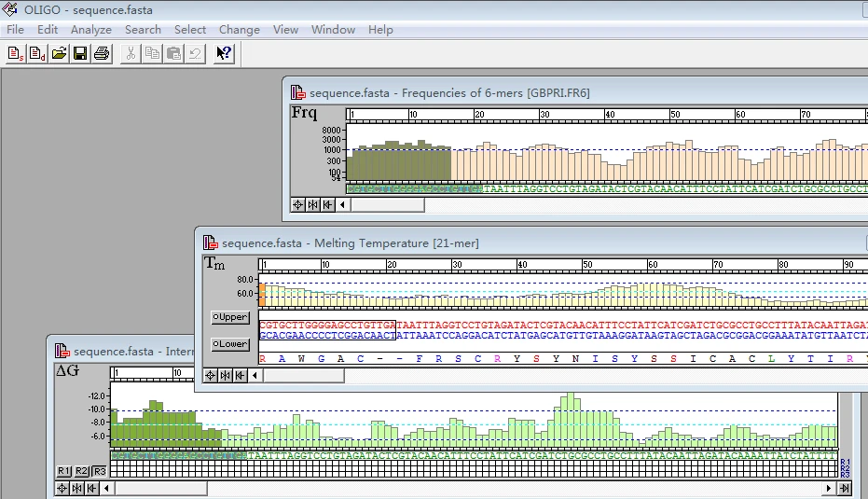This screenshot has width=868, height=499.
Task: Click crosshair center icon in Frequencies window
Action: point(297,205)
